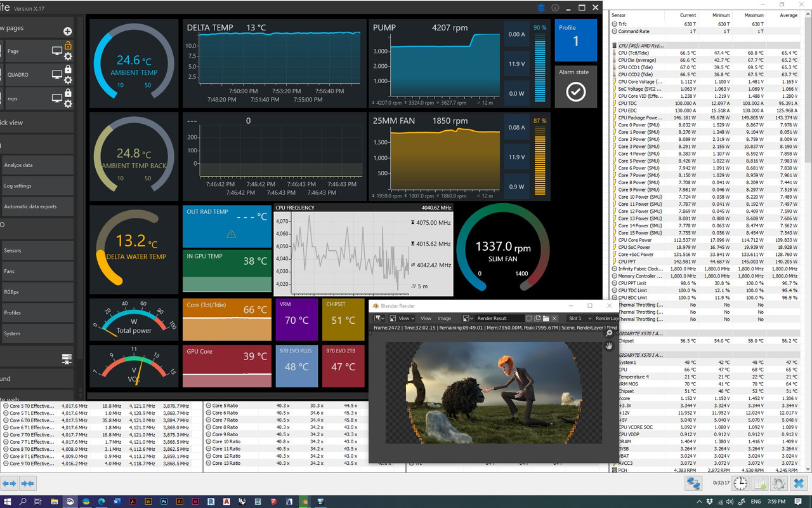Click the 87% fan power level bar
Image resolution: width=812 pixels, height=508 pixels.
point(540,156)
